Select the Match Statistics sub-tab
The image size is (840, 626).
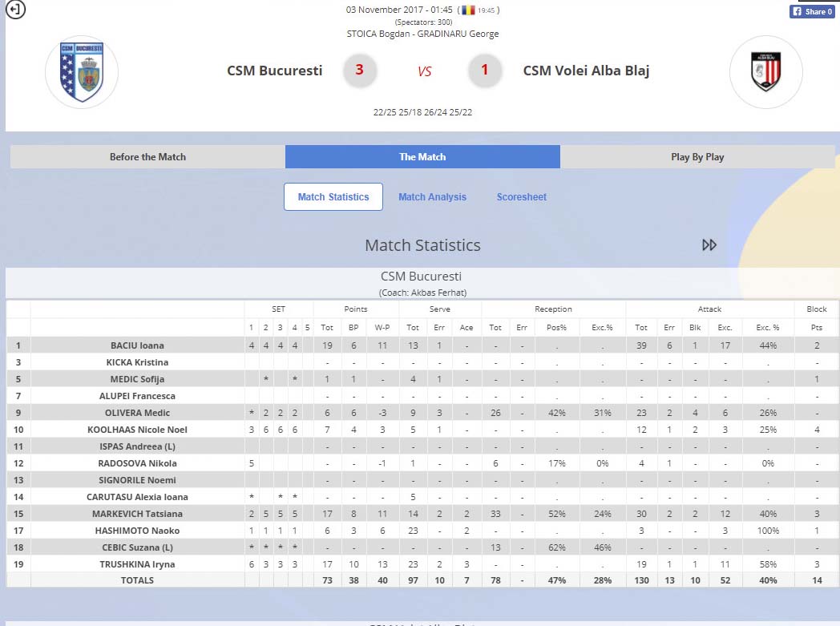tap(333, 196)
